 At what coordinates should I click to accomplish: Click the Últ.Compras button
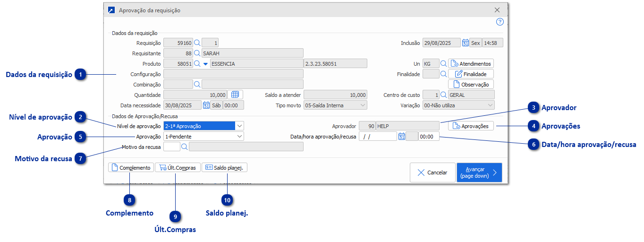point(178,168)
